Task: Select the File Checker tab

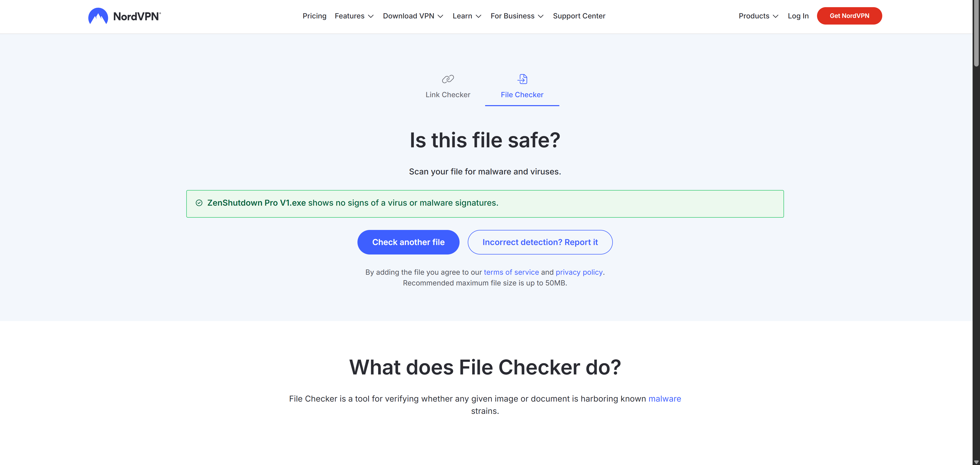Action: [522, 94]
